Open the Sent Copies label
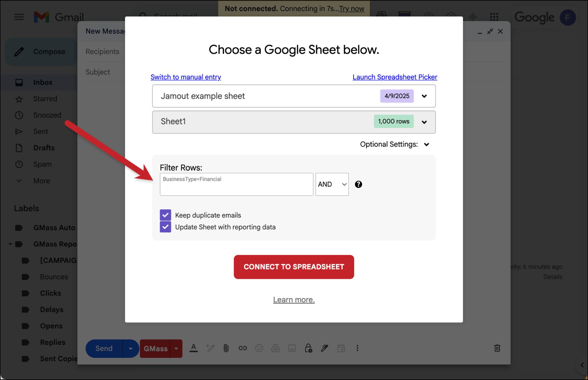Viewport: 588px width, 380px height. click(x=59, y=359)
